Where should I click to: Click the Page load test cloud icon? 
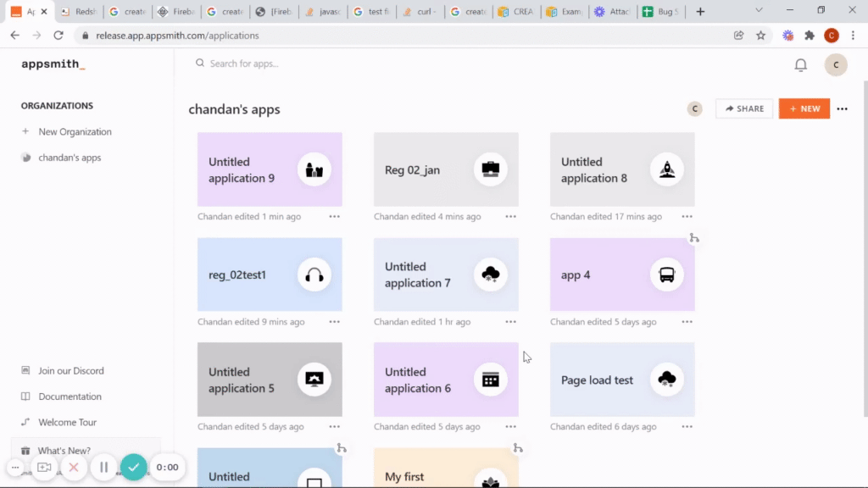tap(666, 380)
